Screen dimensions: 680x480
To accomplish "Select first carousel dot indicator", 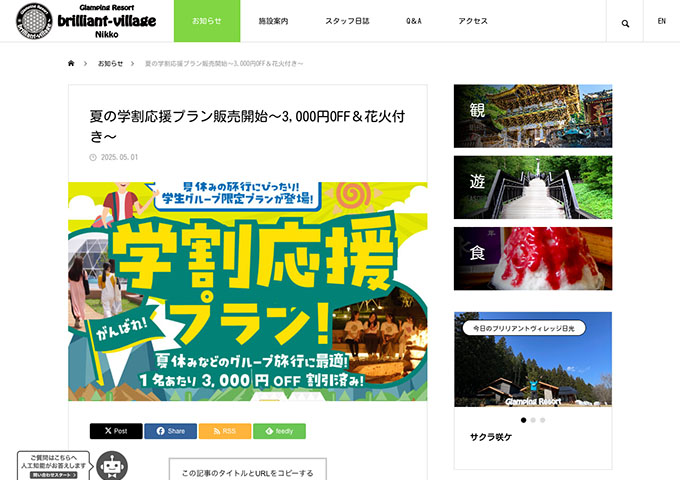I will click(x=523, y=420).
